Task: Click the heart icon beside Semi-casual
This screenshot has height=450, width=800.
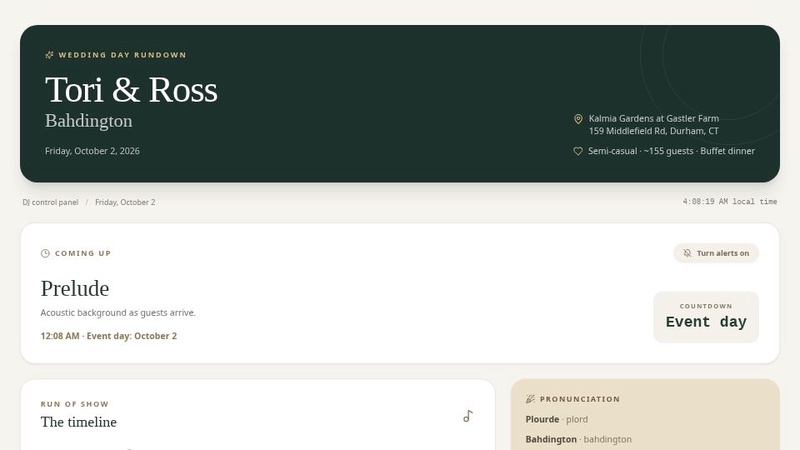Action: click(x=578, y=151)
